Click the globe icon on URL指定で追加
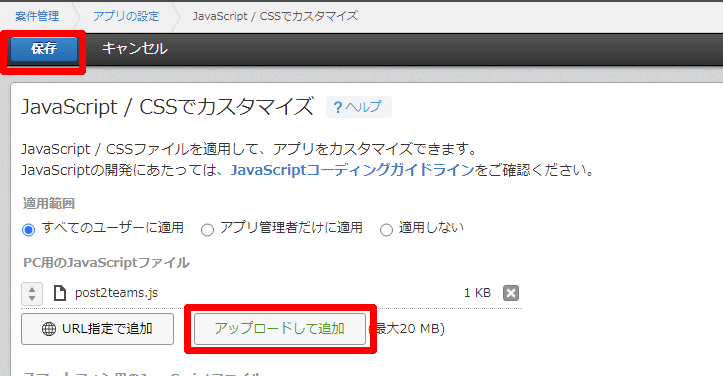 (x=49, y=329)
